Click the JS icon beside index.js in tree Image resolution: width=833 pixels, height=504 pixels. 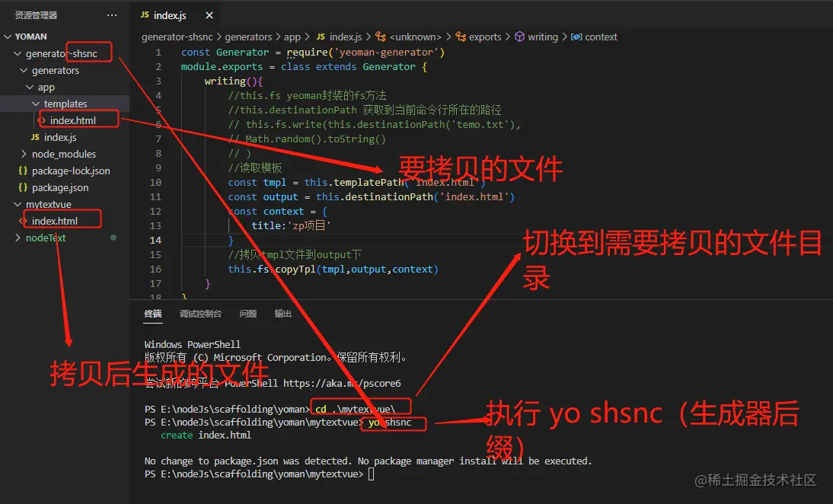click(35, 137)
